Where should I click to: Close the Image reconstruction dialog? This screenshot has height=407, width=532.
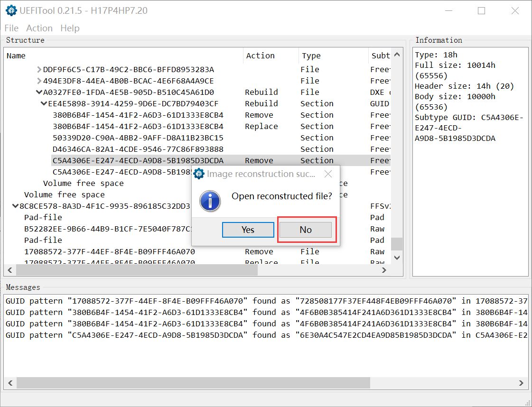(x=328, y=174)
